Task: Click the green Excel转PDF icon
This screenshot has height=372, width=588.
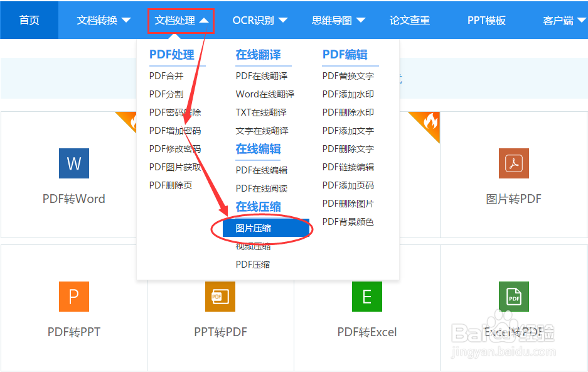Action: [513, 296]
